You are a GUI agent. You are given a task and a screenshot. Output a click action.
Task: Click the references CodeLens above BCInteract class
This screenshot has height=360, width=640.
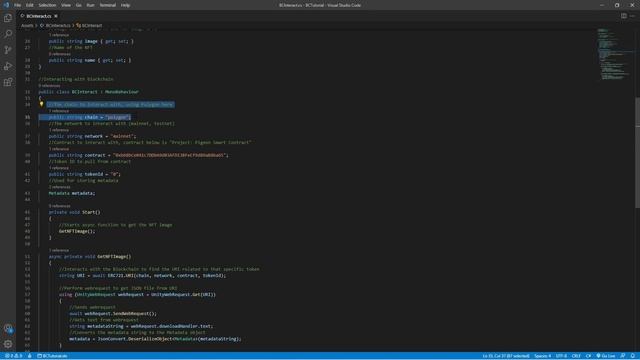click(49, 86)
